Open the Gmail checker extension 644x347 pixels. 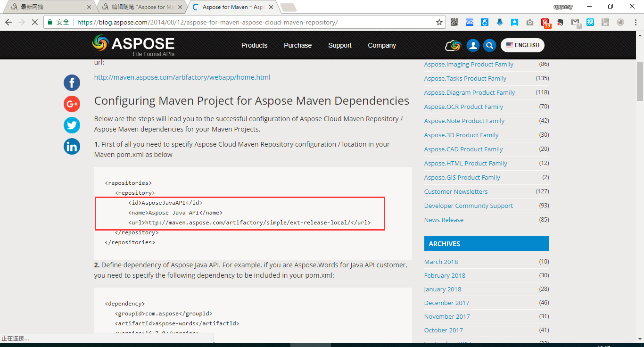click(576, 23)
